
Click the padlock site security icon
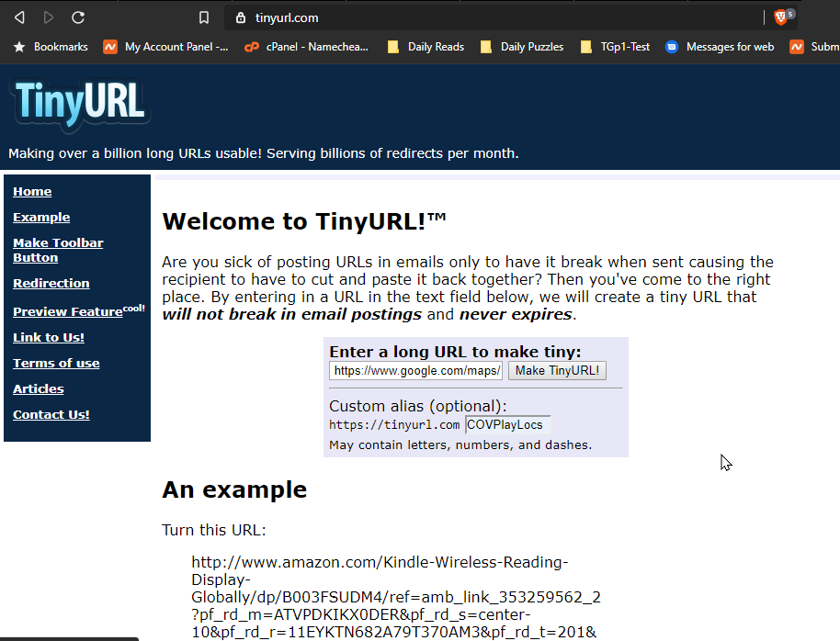241,17
